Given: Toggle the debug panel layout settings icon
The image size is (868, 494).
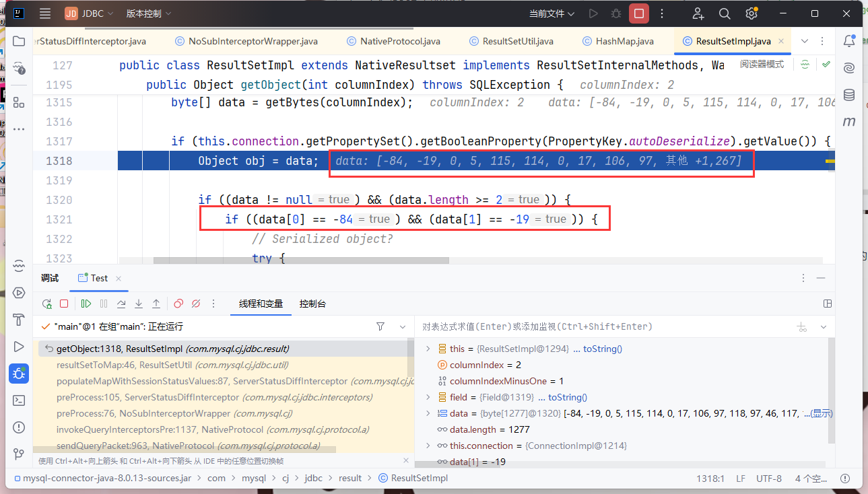Looking at the screenshot, I should [828, 304].
